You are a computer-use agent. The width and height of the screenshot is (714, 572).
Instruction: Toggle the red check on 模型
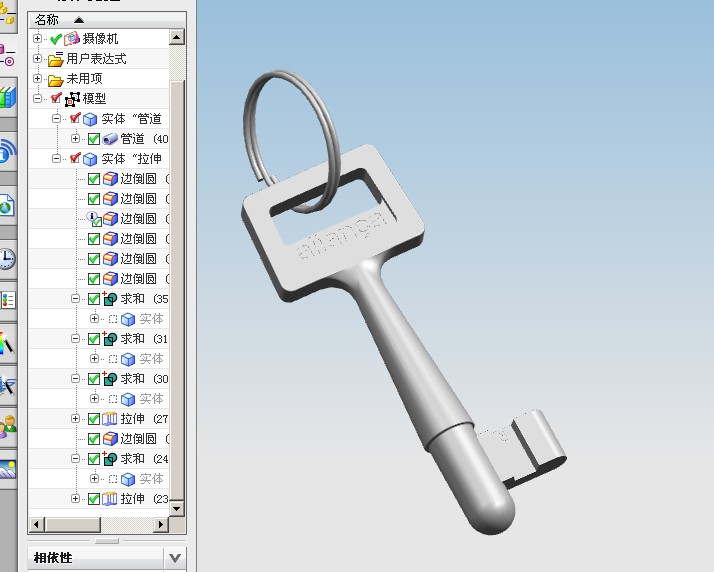point(56,98)
